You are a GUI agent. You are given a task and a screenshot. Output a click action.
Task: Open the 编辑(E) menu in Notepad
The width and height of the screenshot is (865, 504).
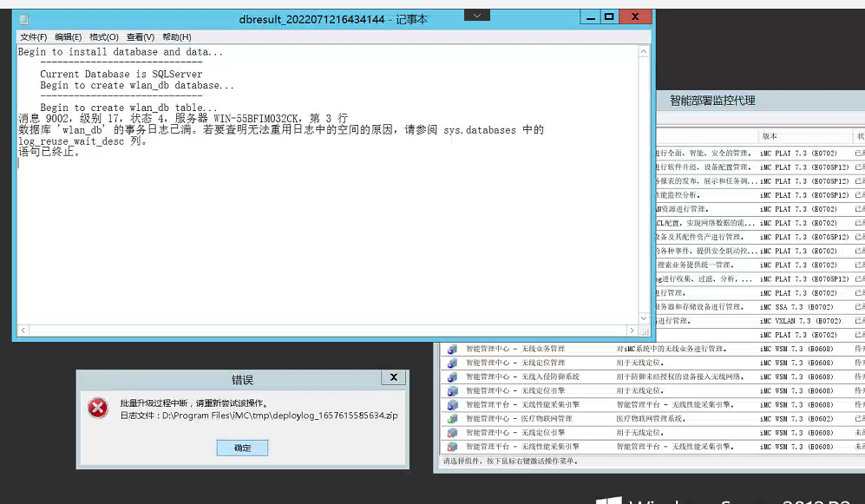[68, 37]
